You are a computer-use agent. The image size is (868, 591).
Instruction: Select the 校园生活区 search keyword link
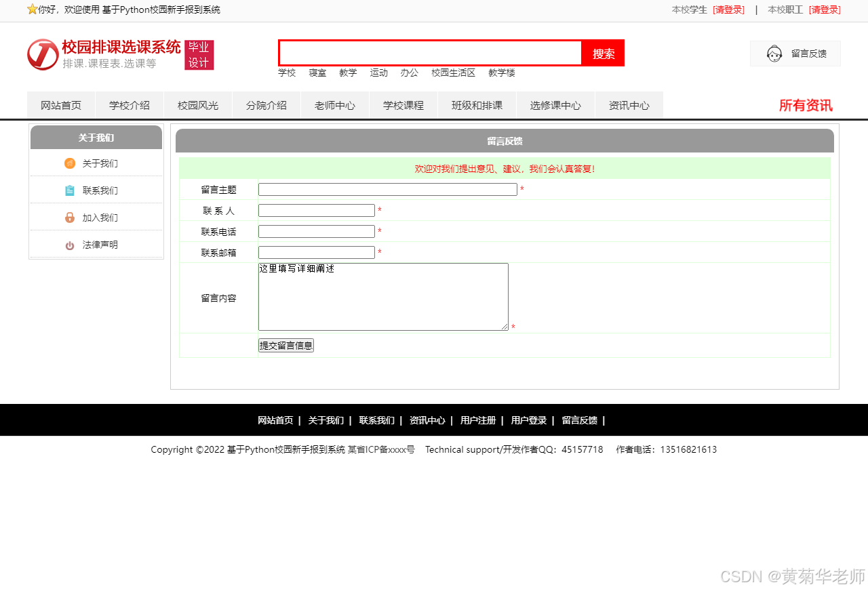[453, 73]
